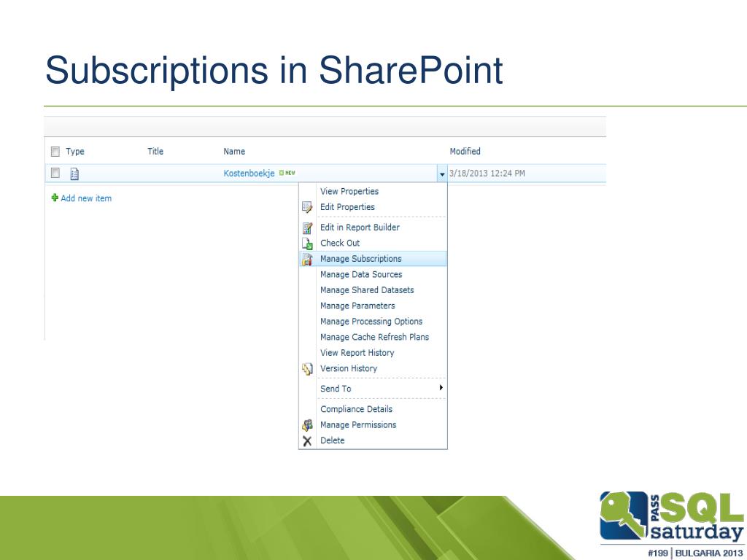
Task: Click the green NEW badge beside Kostenboekje
Action: pos(287,173)
